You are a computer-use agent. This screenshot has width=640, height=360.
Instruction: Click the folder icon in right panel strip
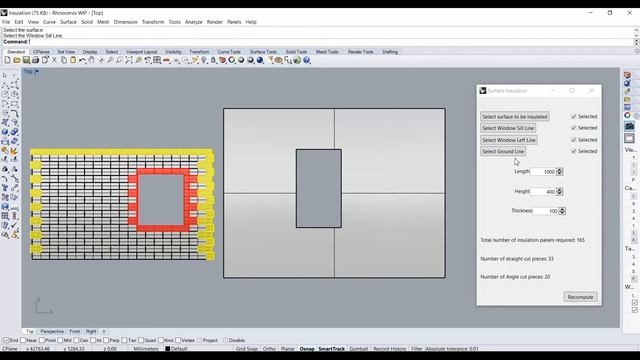coord(627,99)
